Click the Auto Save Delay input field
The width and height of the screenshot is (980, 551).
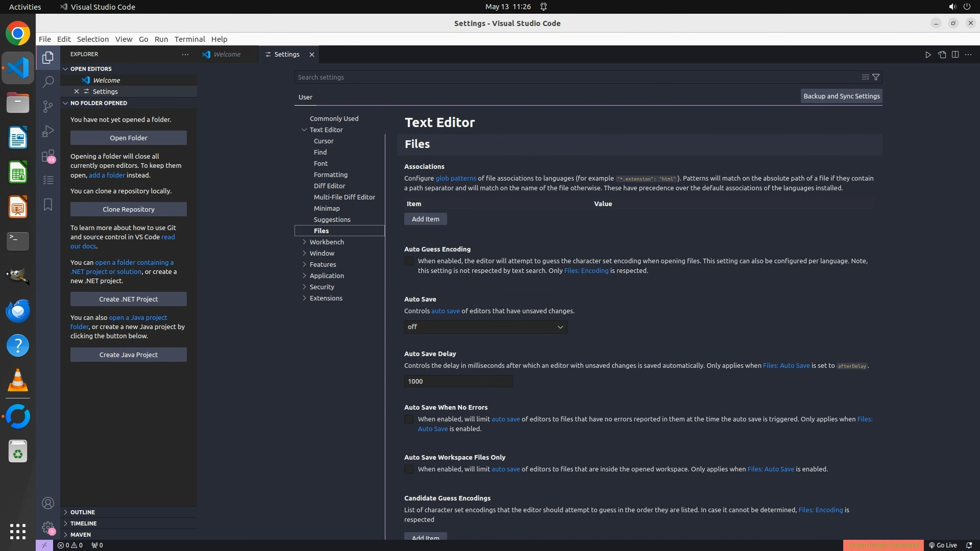(x=458, y=381)
